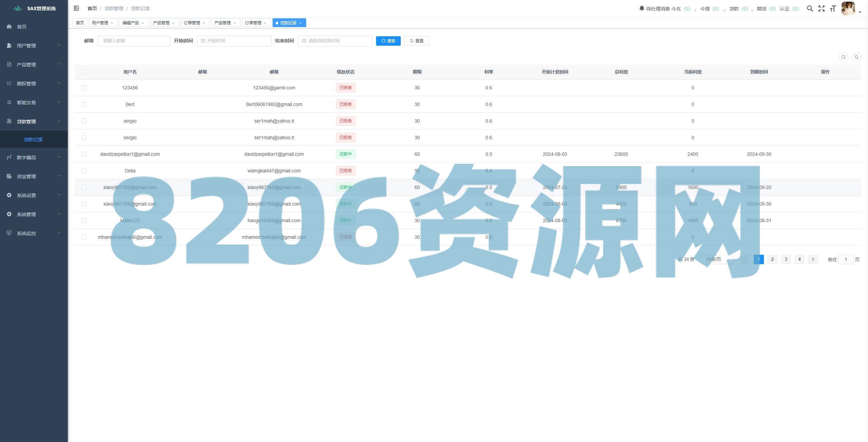Check the row for user Delia
This screenshot has width=868, height=442.
coord(84,171)
